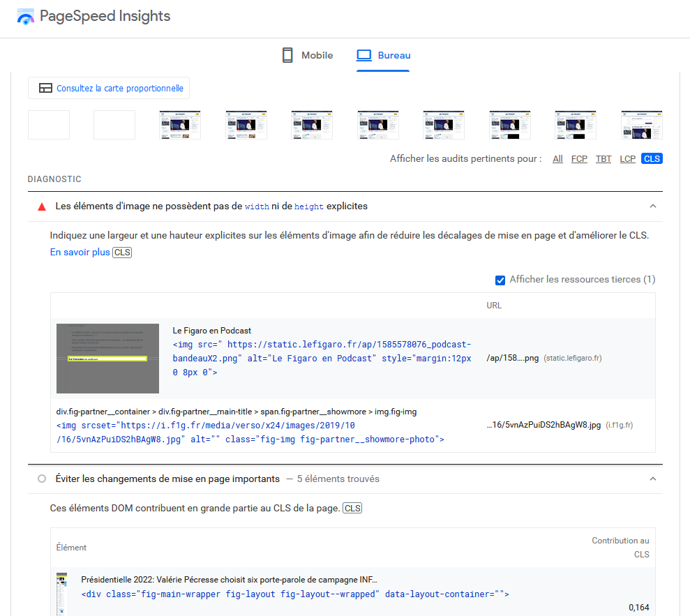Click the Bureau desktop monitor icon
Screen dimensions: 690x616
[x=363, y=55]
